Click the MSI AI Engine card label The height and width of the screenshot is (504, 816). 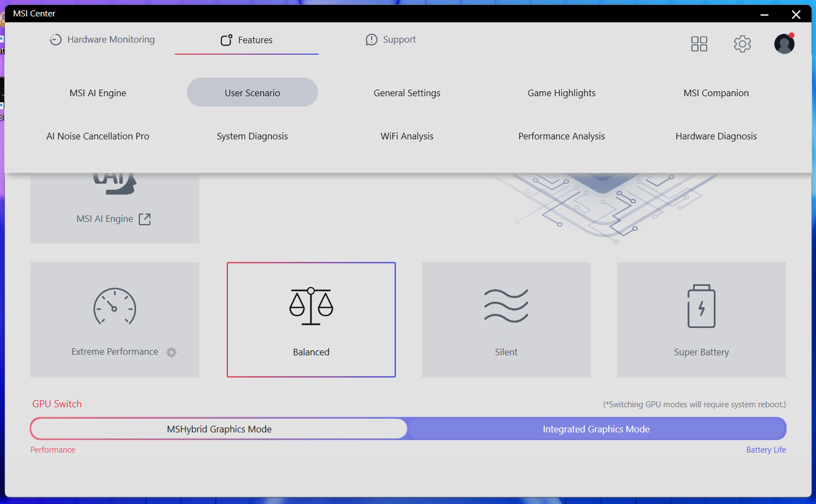(x=105, y=219)
